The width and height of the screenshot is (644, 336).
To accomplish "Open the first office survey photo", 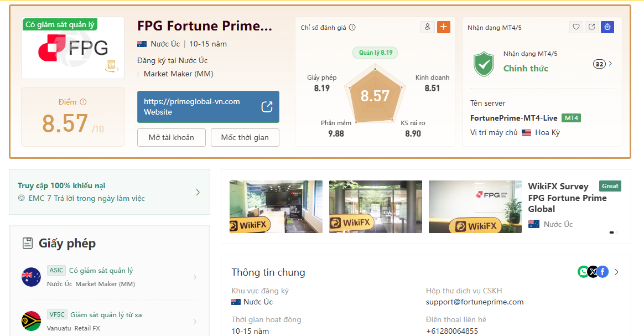I will pyautogui.click(x=276, y=206).
